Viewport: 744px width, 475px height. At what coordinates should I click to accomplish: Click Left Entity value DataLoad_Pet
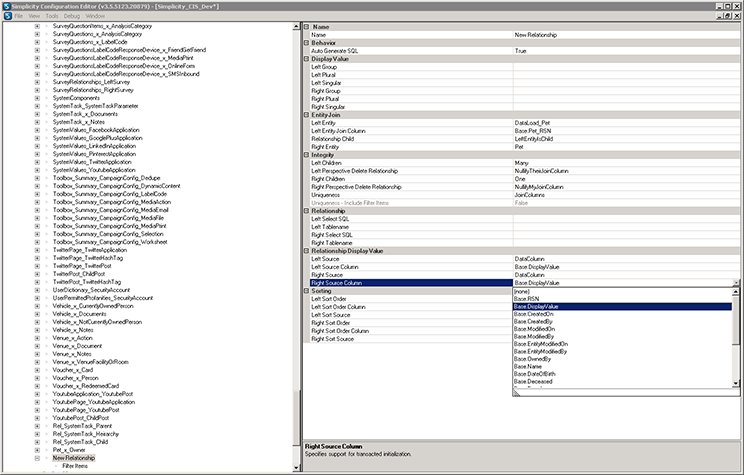(x=626, y=123)
